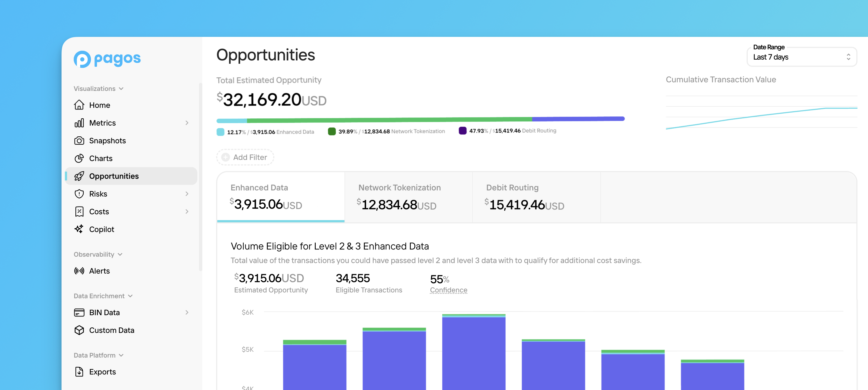The image size is (868, 390).
Task: Click the Add Filter button
Action: pyautogui.click(x=245, y=157)
